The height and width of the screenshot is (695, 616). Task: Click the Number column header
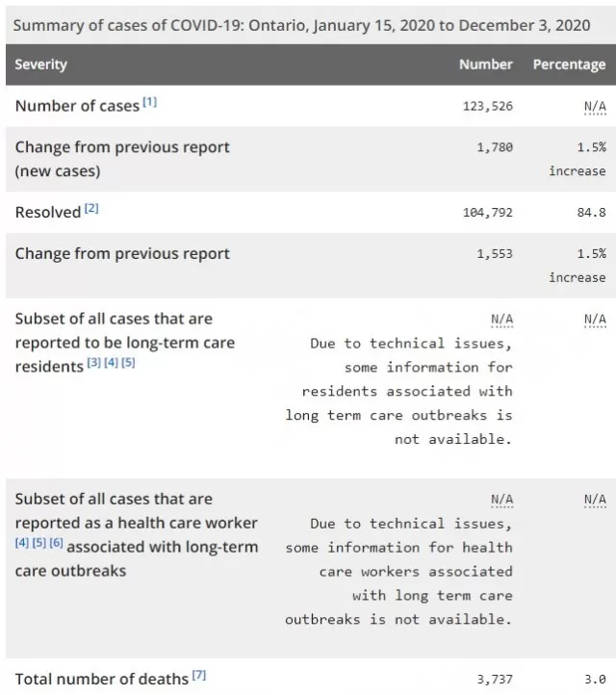486,64
